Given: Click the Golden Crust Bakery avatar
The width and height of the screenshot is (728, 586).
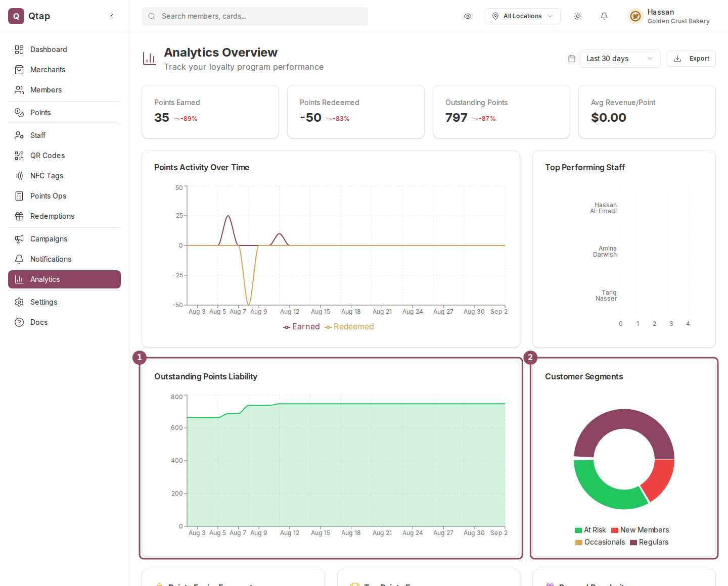Looking at the screenshot, I should [635, 16].
